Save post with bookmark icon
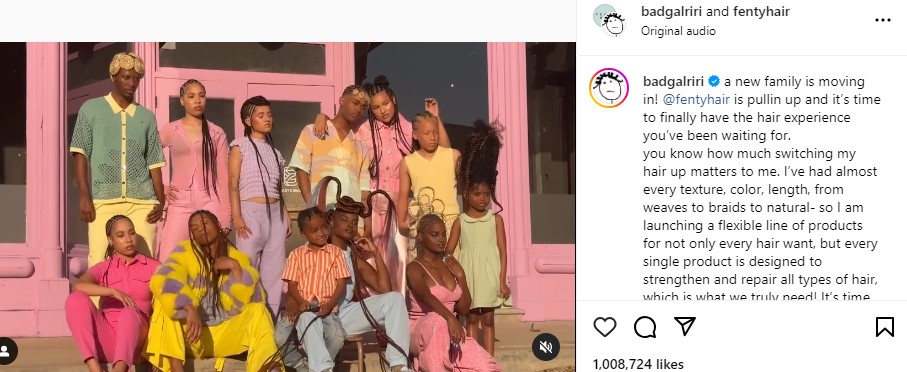This screenshot has width=907, height=372. 884,327
